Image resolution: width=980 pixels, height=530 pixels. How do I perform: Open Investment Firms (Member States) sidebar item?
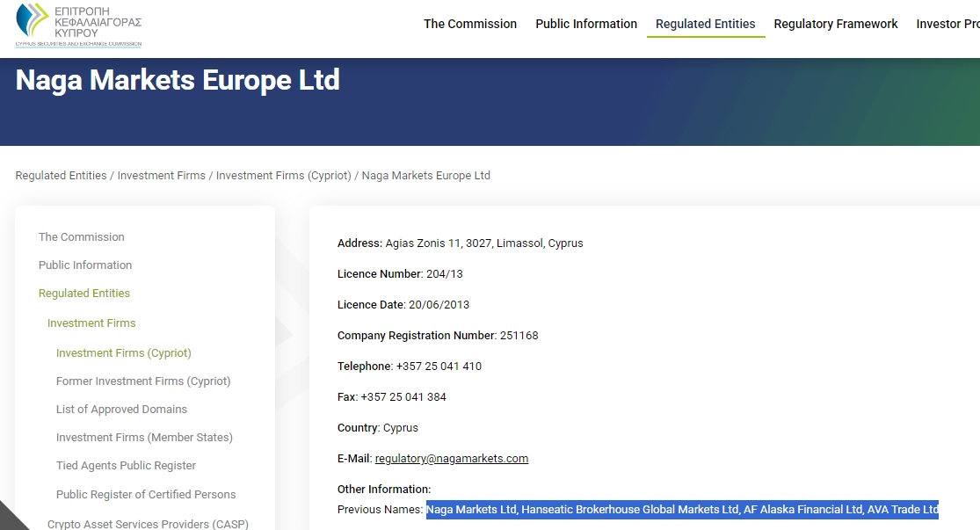coord(144,438)
